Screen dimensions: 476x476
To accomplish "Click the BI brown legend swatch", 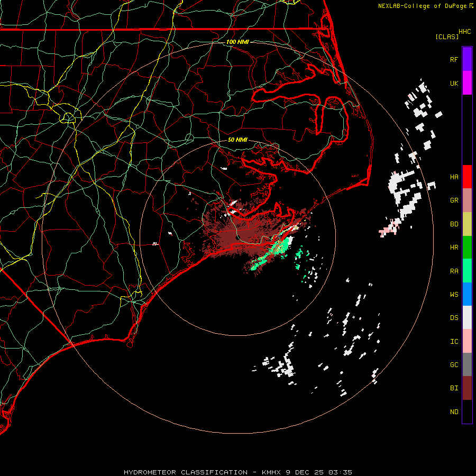I will pyautogui.click(x=467, y=388).
